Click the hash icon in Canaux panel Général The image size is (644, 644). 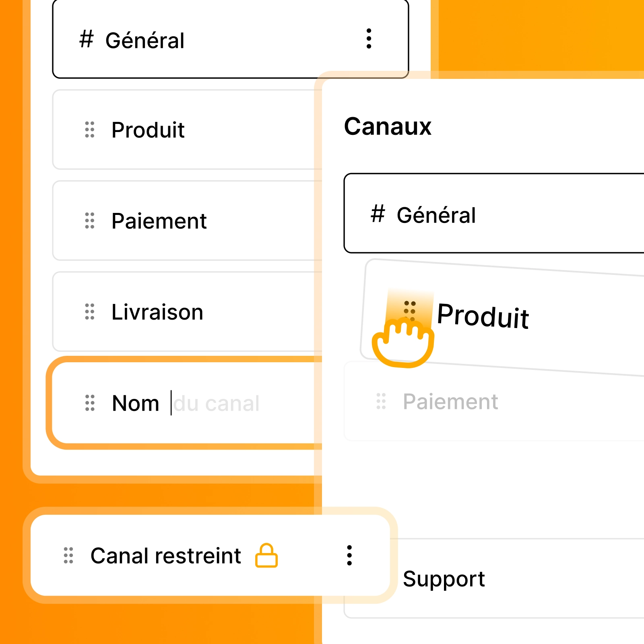(x=378, y=214)
